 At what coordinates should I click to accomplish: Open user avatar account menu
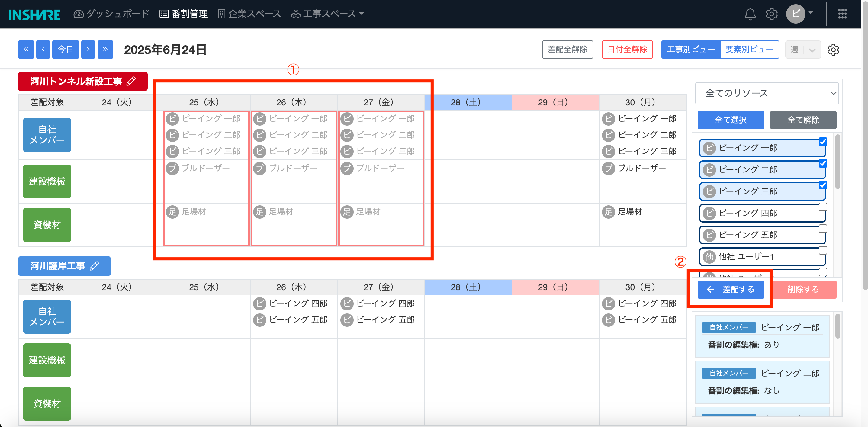(x=799, y=14)
